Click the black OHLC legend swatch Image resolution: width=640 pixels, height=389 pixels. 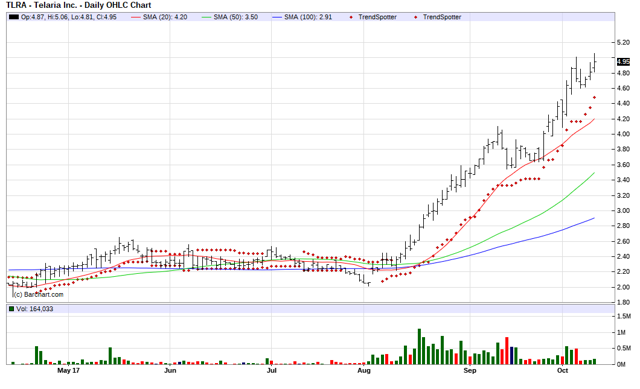pyautogui.click(x=14, y=17)
